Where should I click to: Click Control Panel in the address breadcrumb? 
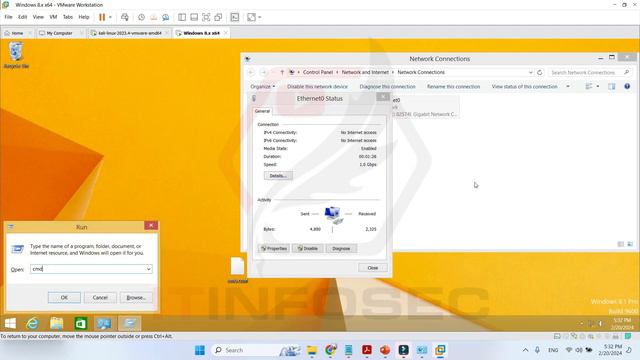pos(318,72)
